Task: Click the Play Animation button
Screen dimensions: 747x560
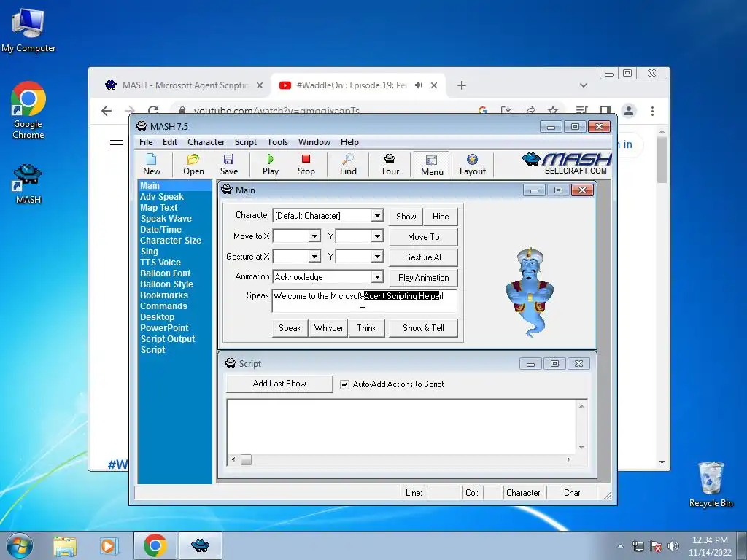Action: (x=424, y=278)
